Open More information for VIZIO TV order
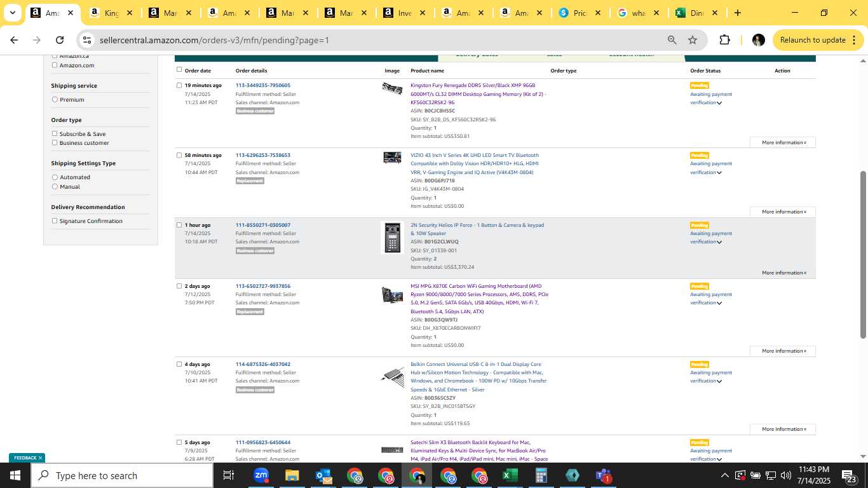 pos(783,212)
